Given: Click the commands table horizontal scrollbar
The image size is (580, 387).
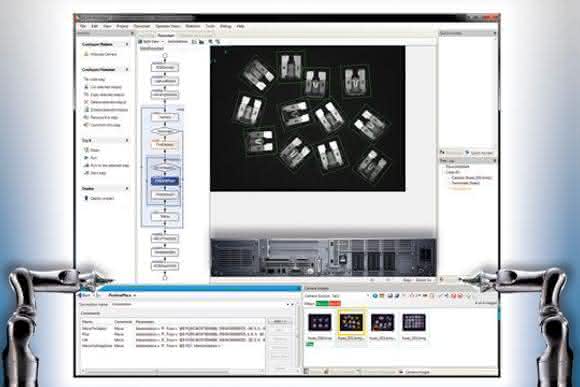Looking at the screenshot, I should point(172,370).
